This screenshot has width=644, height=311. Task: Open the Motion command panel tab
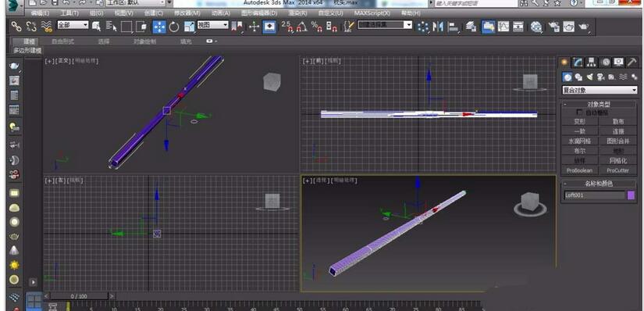point(606,62)
